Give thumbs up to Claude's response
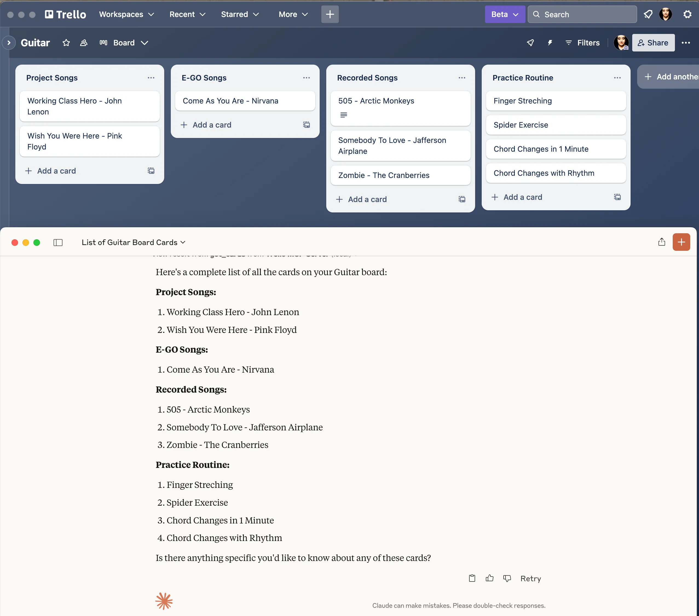 point(489,578)
